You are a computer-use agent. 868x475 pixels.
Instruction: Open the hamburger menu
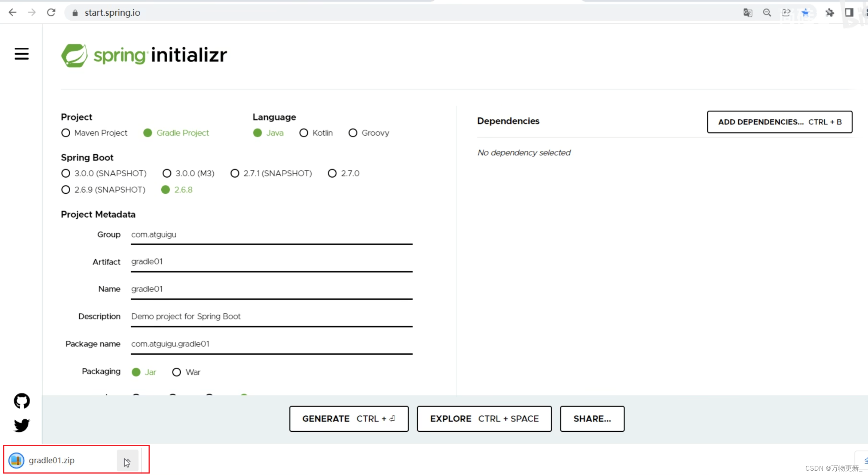click(x=21, y=54)
